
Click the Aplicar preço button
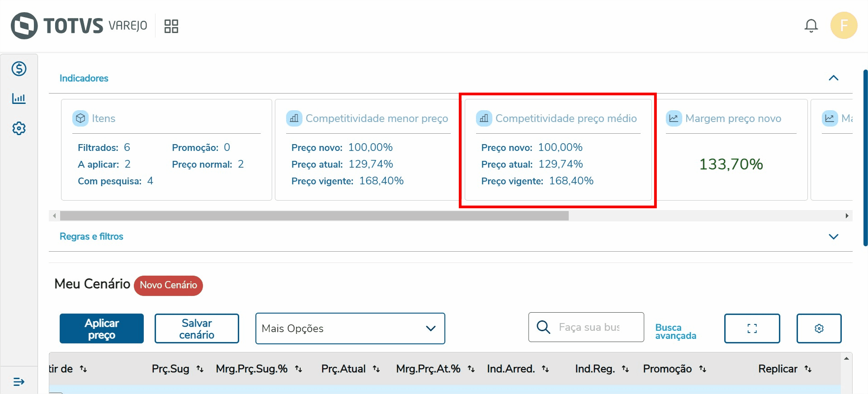click(102, 328)
